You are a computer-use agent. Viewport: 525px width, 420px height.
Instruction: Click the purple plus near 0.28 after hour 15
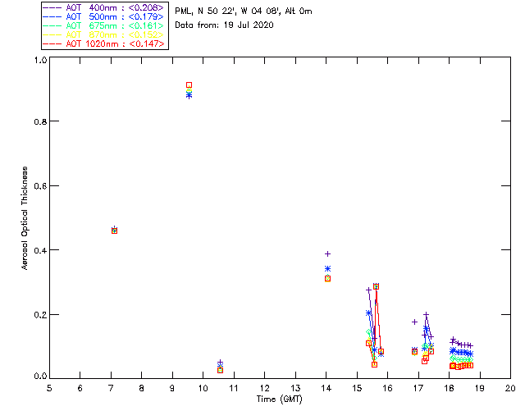tap(368, 290)
